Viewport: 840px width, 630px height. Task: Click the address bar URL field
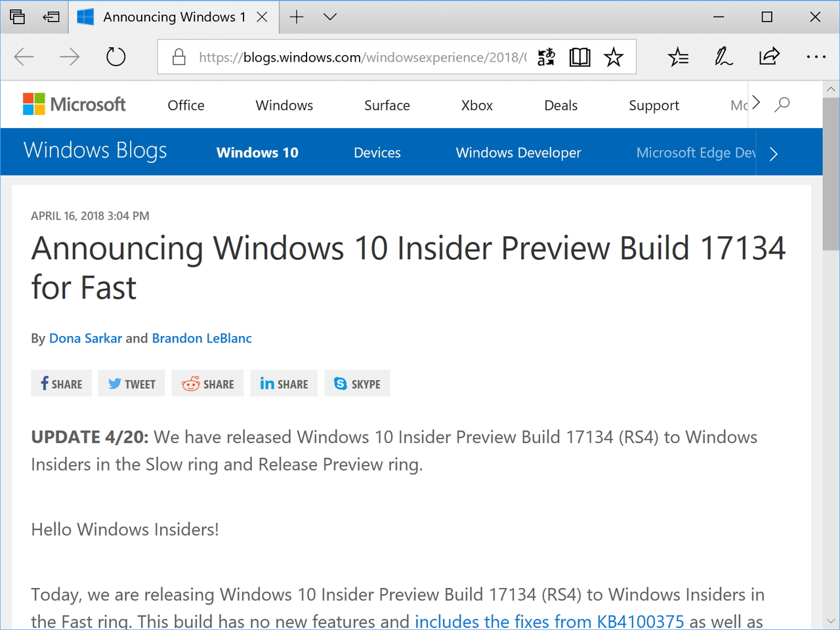coord(361,57)
